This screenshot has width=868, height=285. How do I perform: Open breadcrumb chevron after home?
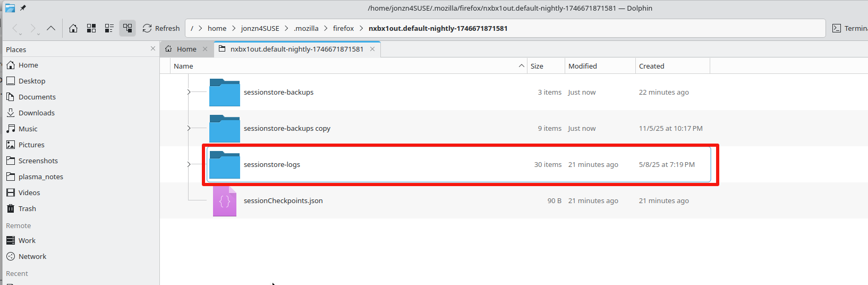(234, 28)
